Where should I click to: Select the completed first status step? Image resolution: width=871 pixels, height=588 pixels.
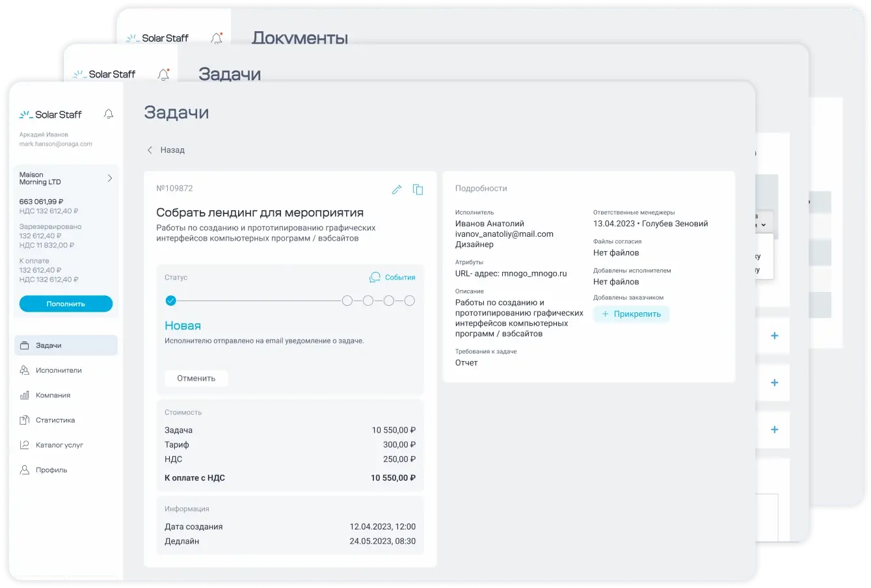pyautogui.click(x=170, y=301)
